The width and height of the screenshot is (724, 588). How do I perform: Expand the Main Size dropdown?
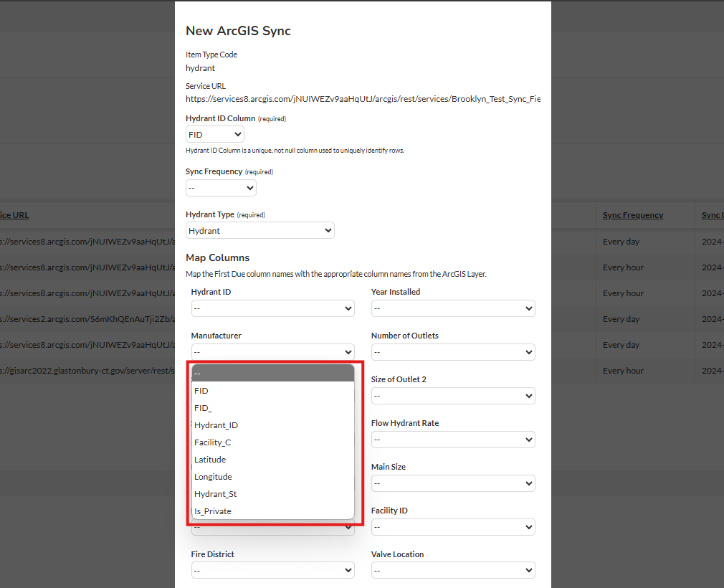click(x=453, y=483)
